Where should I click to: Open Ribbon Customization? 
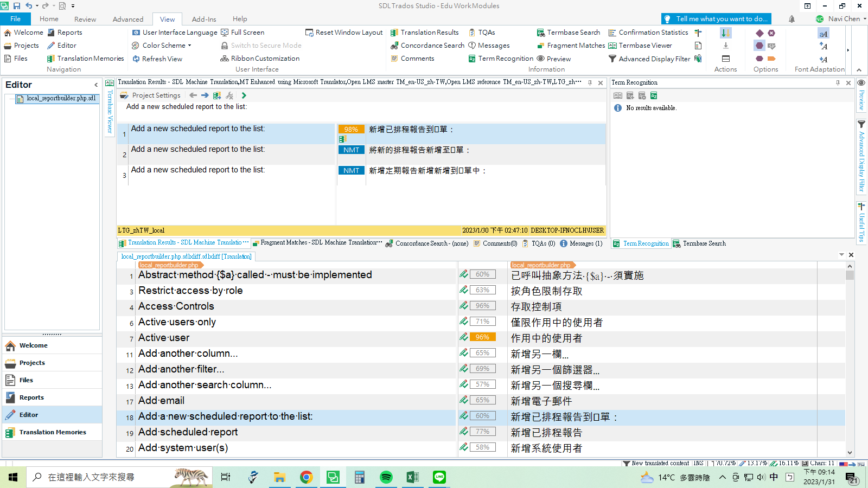click(260, 59)
